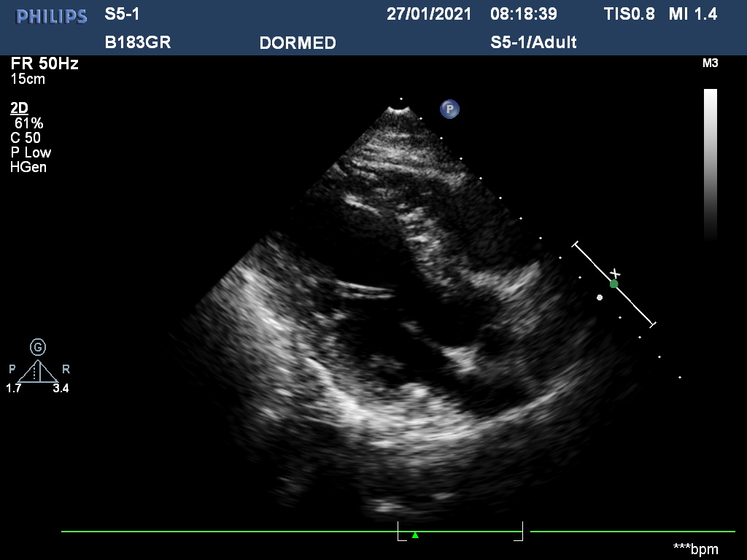Click the FR 50Hz frame rate readout
This screenshot has height=560, width=747.
pyautogui.click(x=44, y=64)
